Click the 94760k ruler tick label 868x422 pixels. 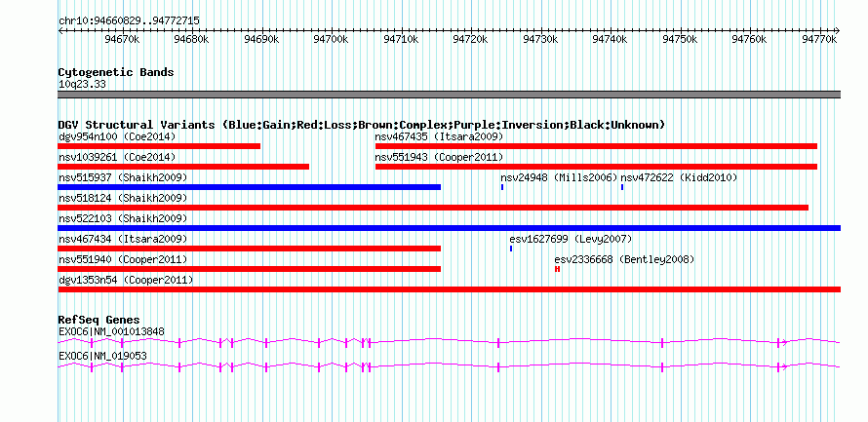click(x=750, y=39)
